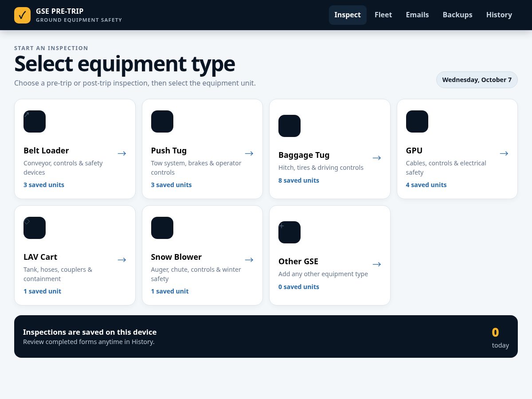Switch to the Fleet tab

pos(383,15)
